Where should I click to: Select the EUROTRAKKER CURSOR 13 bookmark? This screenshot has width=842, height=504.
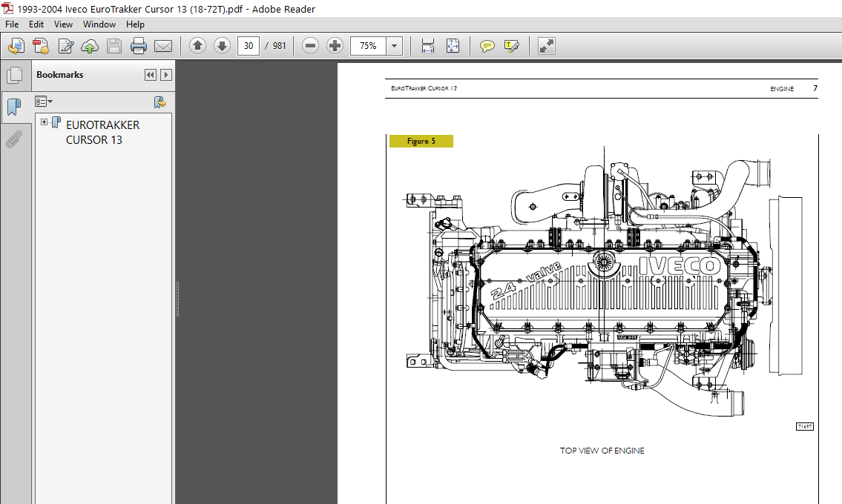click(102, 132)
